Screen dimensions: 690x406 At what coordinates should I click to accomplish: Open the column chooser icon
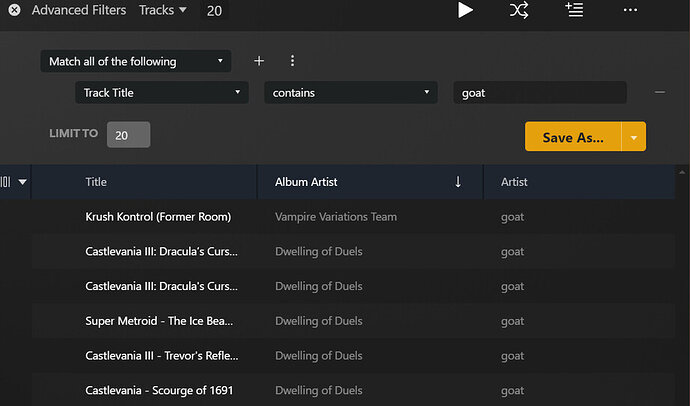(x=10, y=182)
